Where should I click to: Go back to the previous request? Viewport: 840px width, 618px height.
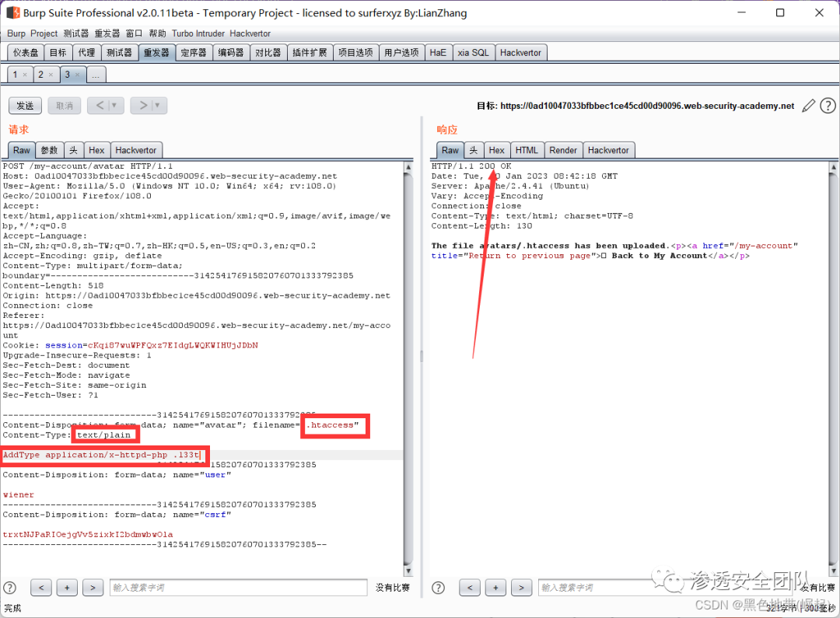coord(99,106)
